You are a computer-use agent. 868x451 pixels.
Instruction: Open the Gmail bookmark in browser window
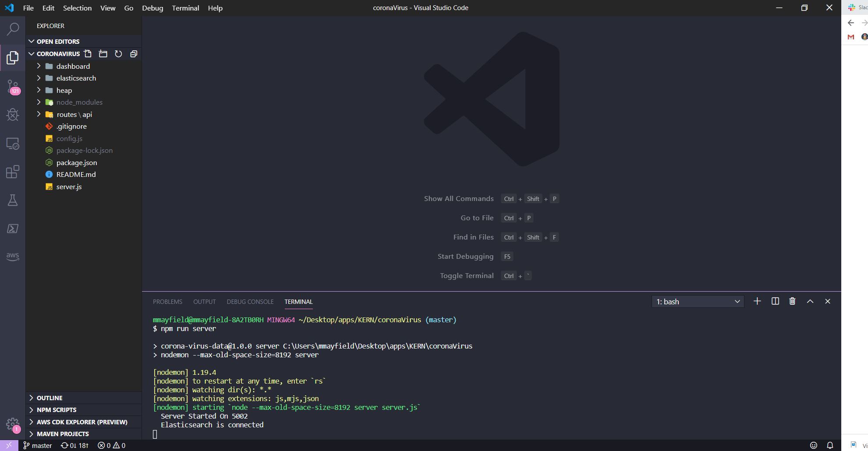851,37
